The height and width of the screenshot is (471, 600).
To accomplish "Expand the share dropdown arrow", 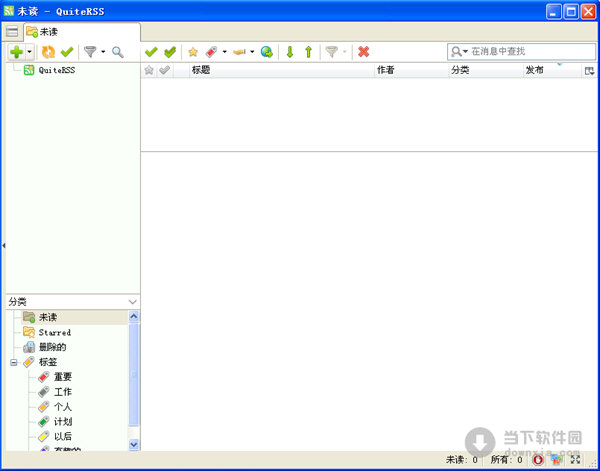I will point(252,52).
